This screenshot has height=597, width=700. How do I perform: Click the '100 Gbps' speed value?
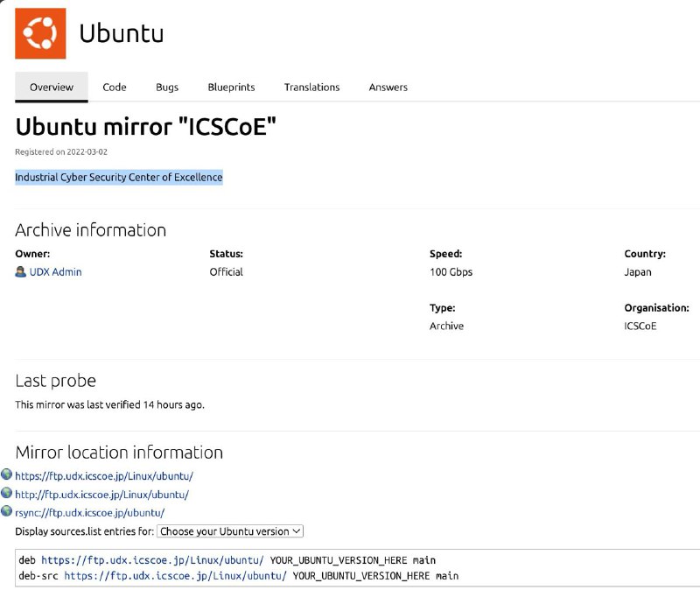point(451,272)
